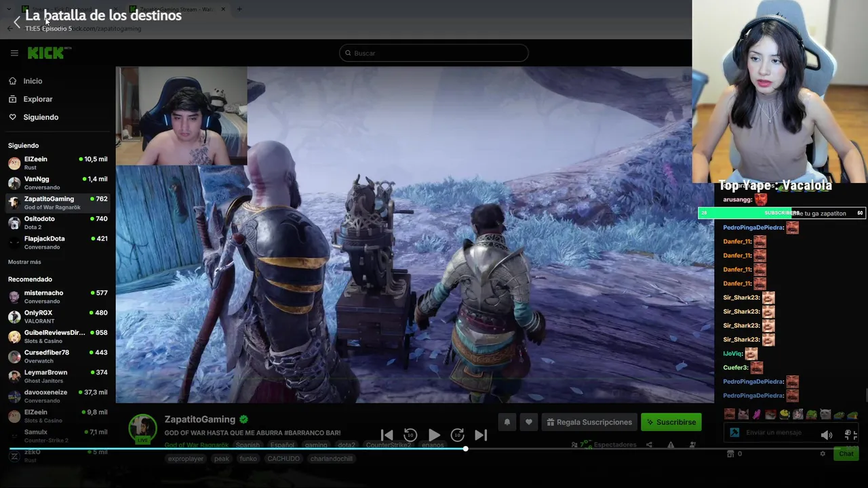Open the Ositodoto Dota 2 channel
This screenshot has height=488, width=868.
click(58, 222)
